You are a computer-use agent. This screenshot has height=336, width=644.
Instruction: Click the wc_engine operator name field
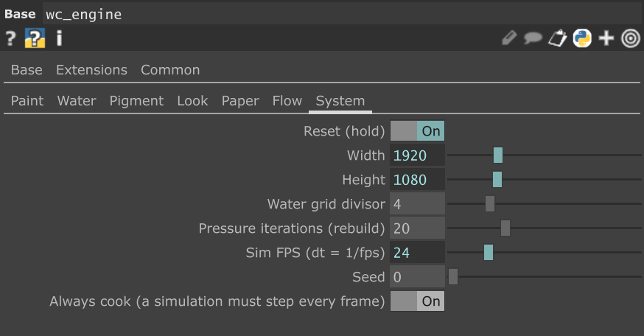(341, 15)
